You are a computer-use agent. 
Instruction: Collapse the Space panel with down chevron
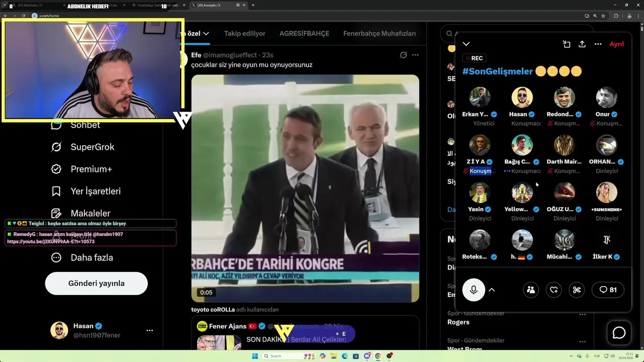[x=466, y=44]
